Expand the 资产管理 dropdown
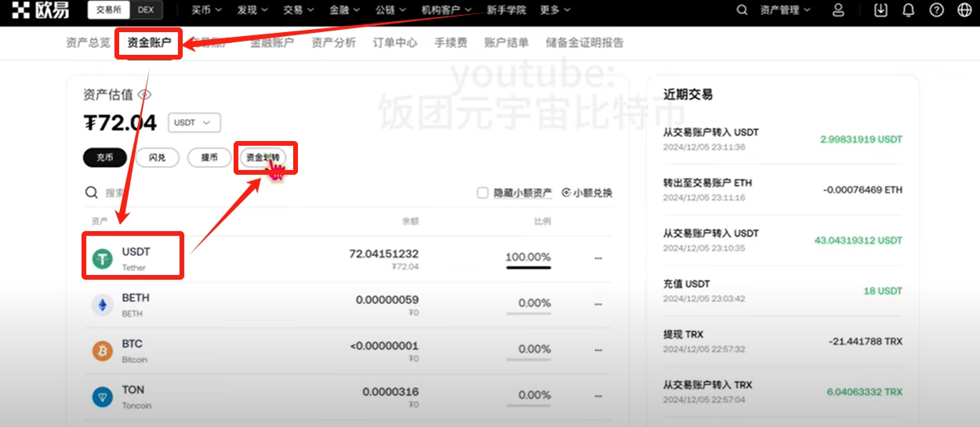980x427 pixels. pos(786,10)
